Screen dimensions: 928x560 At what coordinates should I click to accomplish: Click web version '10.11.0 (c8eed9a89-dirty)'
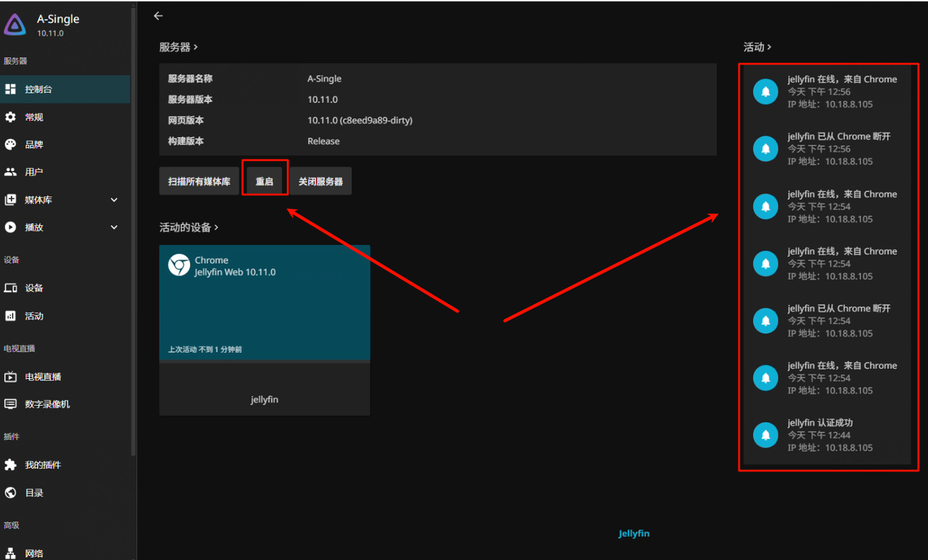coord(360,120)
